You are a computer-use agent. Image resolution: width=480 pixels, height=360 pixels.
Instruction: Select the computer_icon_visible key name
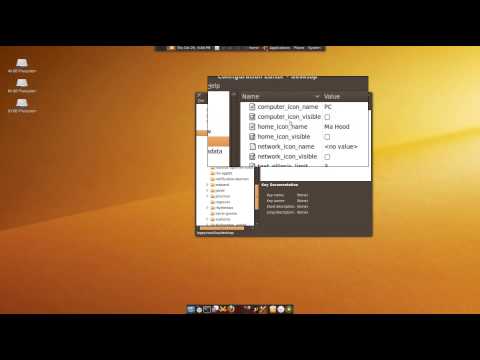[x=289, y=117]
